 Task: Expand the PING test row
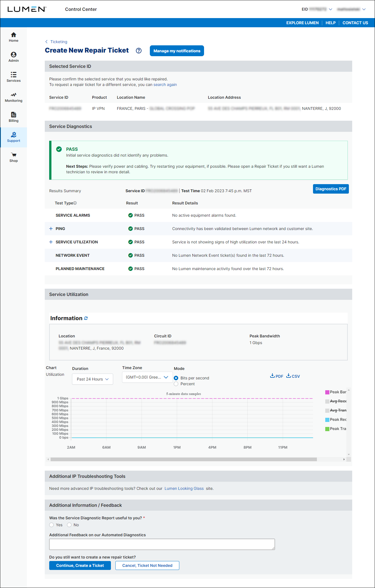point(51,229)
